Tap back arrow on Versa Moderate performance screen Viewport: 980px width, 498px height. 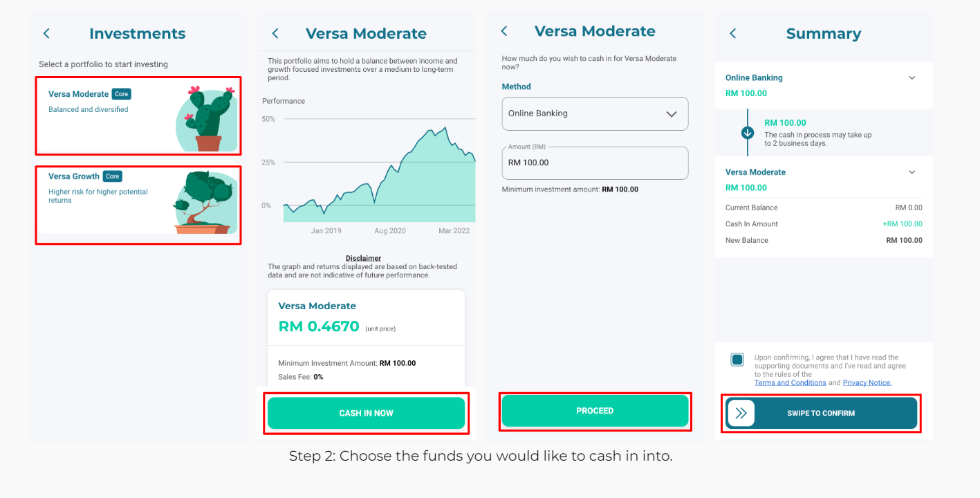pyautogui.click(x=275, y=33)
